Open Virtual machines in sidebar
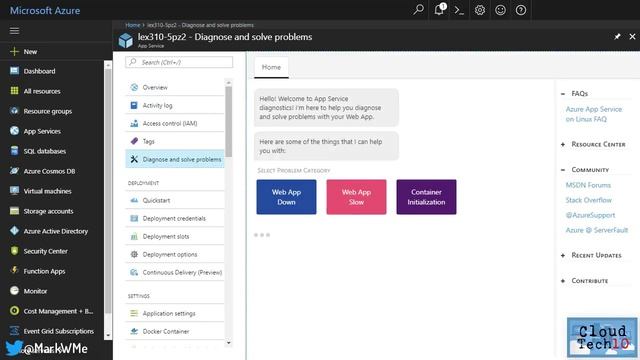This screenshot has width=640, height=360. coord(47,191)
